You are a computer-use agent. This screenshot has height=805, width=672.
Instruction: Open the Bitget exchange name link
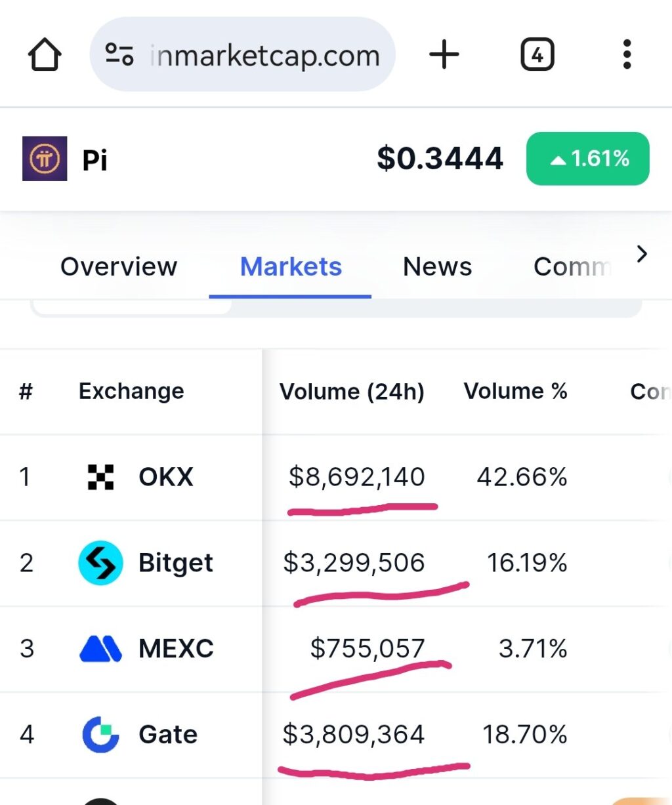pos(175,563)
